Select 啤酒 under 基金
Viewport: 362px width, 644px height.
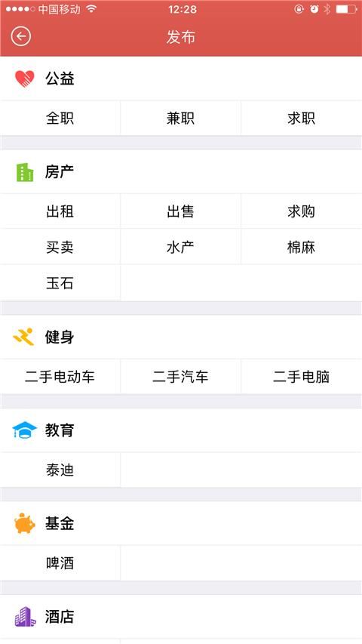click(x=60, y=563)
